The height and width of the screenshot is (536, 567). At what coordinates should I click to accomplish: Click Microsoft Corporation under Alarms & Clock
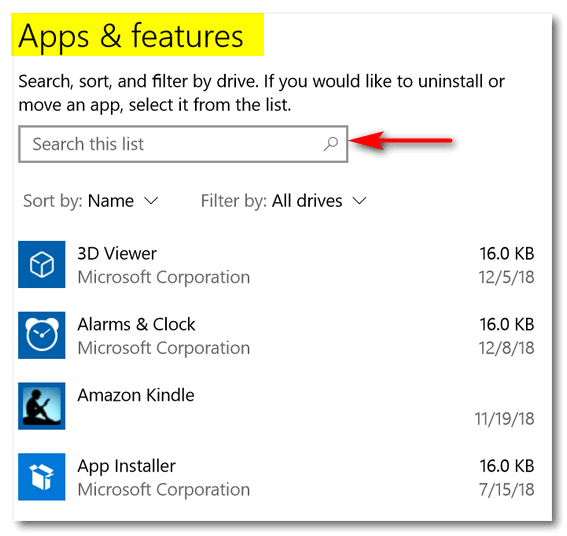point(164,348)
